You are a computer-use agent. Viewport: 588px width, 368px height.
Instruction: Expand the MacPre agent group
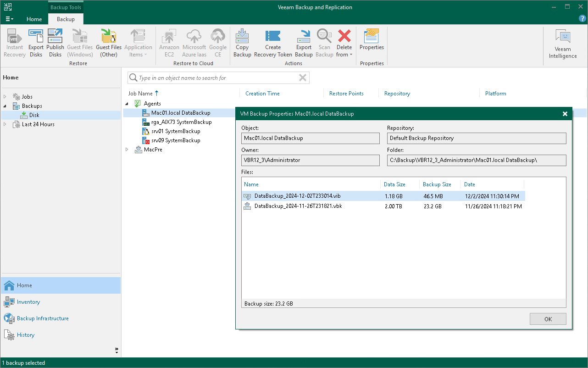pos(127,149)
